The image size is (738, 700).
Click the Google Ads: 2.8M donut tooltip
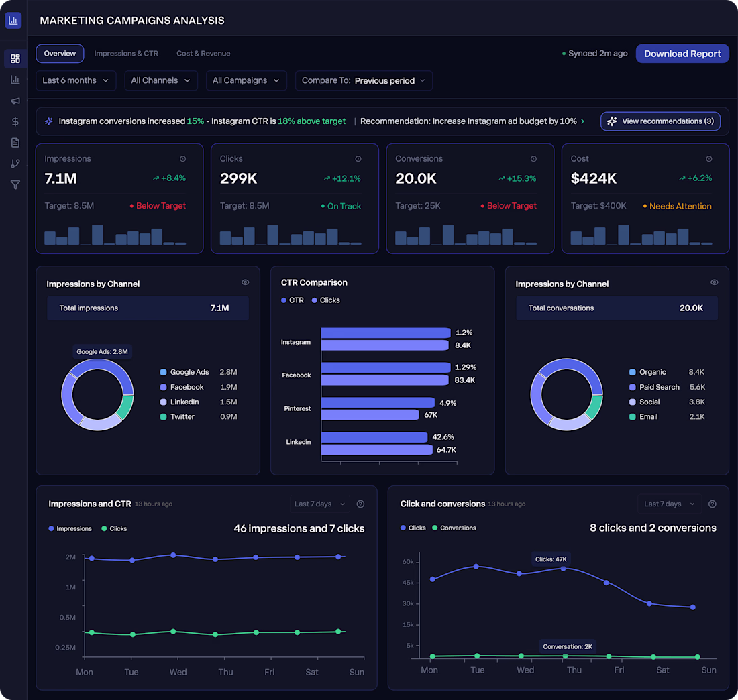click(102, 352)
